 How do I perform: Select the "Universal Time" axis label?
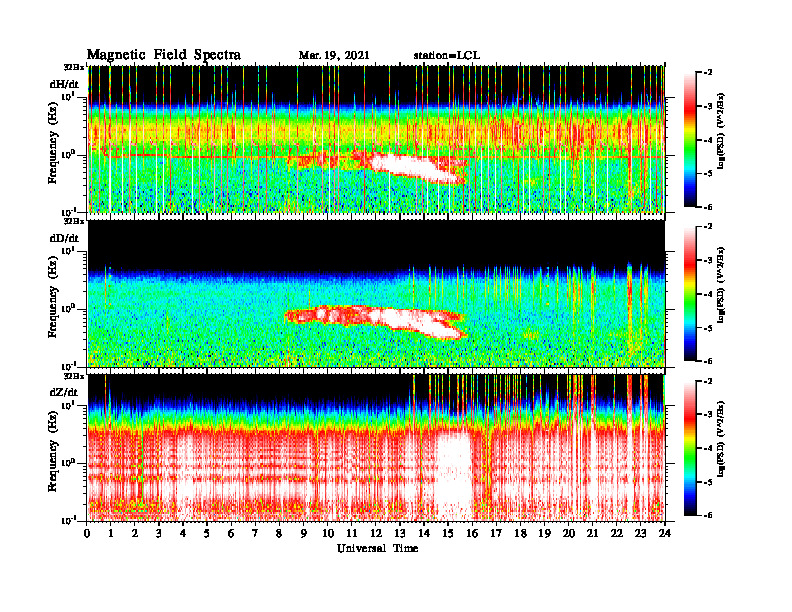click(377, 548)
